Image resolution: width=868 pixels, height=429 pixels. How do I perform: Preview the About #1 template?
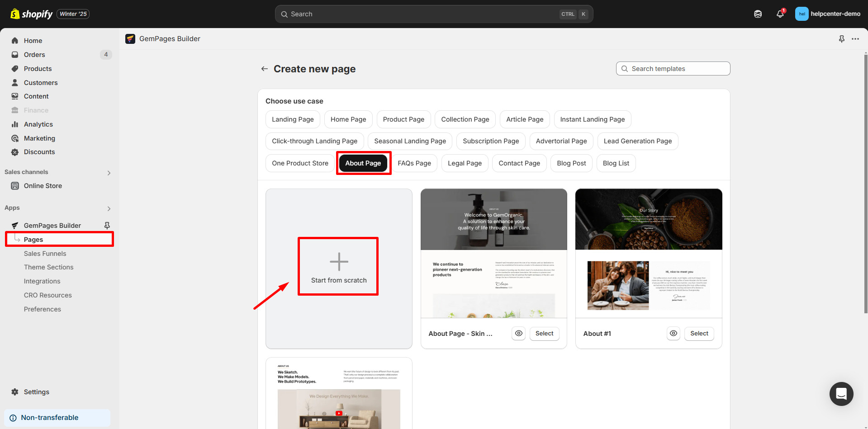(674, 333)
